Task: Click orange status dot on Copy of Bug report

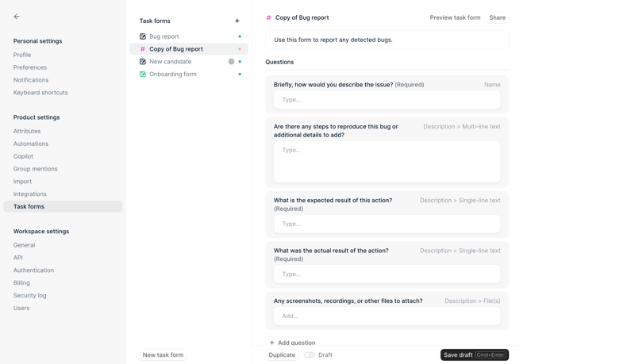Action: point(240,49)
